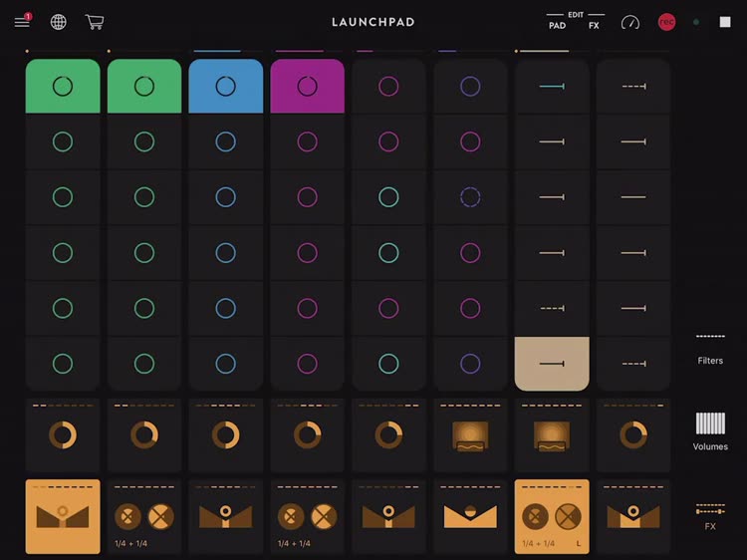747x560 pixels.
Task: Toggle the highlighted seventh column repeat FX
Action: pos(552,516)
